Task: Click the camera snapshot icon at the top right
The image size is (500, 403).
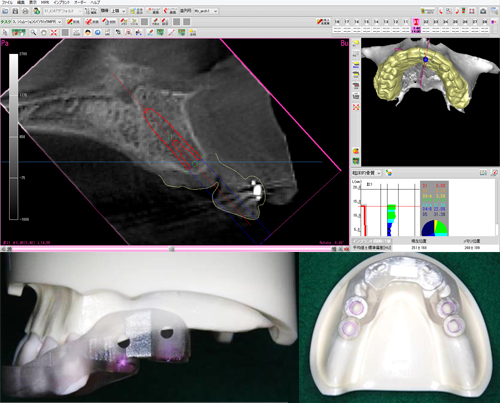Action: click(483, 11)
